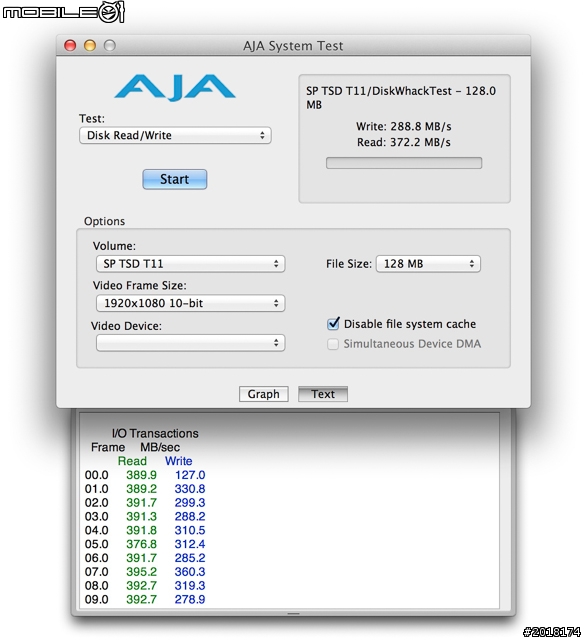The width and height of the screenshot is (587, 640).
Task: Switch to Graph view
Action: (264, 394)
